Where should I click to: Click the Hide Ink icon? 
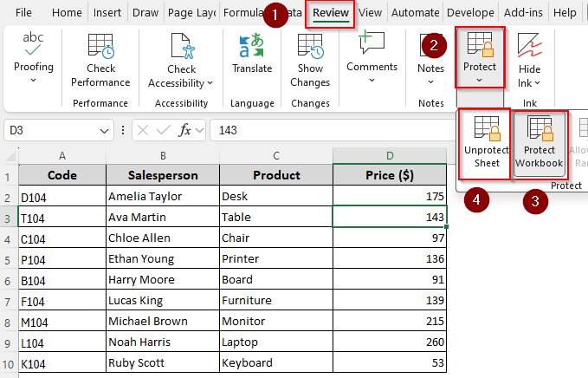pos(529,45)
